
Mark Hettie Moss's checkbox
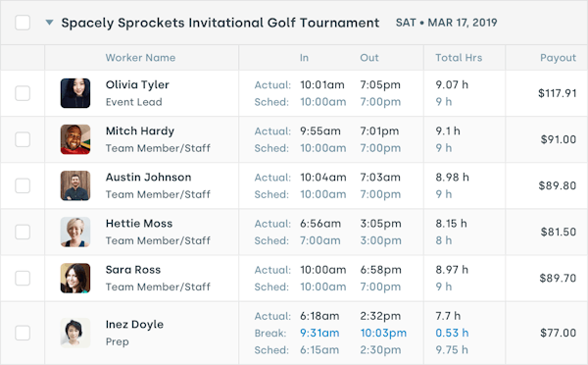tap(23, 232)
